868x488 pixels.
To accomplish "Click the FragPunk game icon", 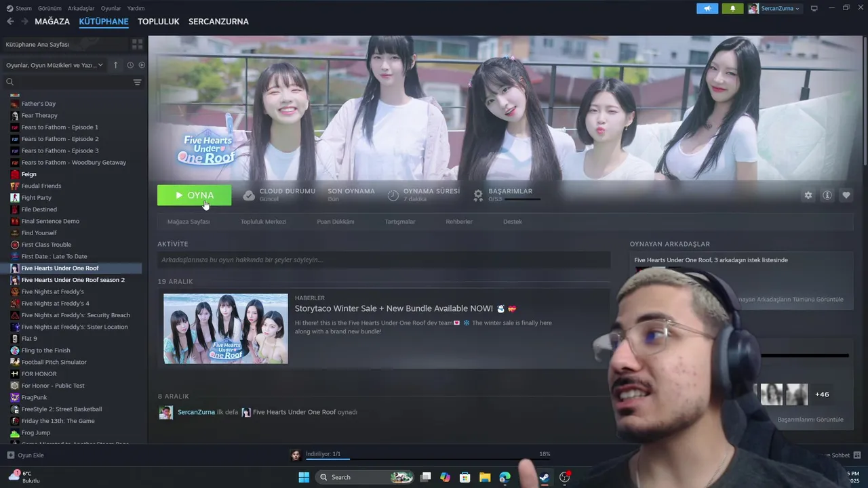I will pos(15,397).
